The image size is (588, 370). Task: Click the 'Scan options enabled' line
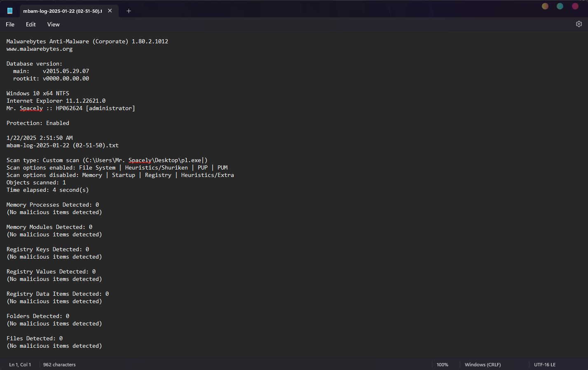click(117, 167)
